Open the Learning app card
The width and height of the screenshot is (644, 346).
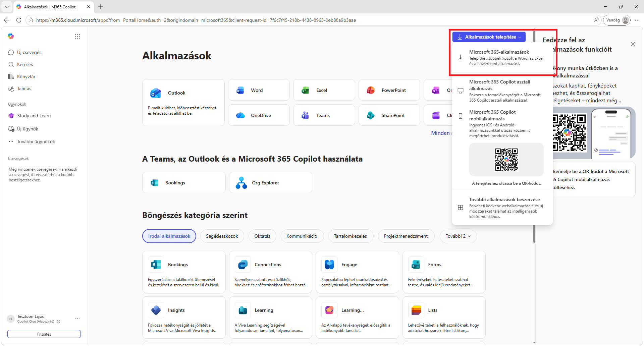tap(271, 318)
